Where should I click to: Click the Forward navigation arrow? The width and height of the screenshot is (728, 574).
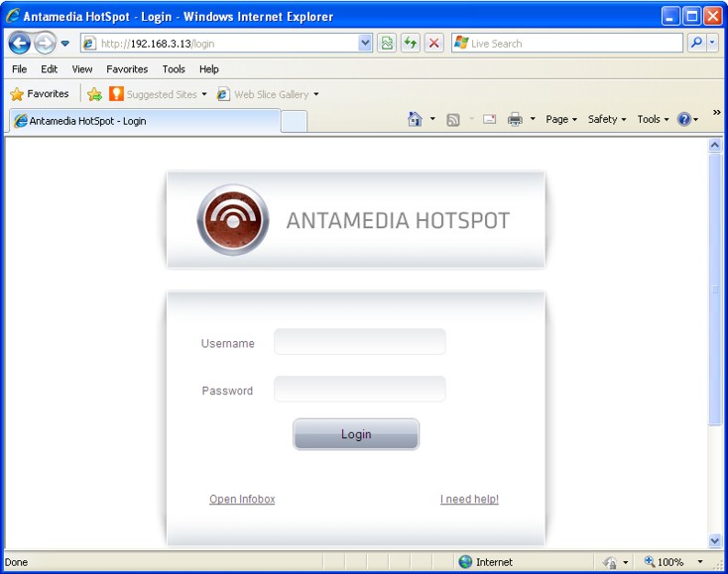45,44
